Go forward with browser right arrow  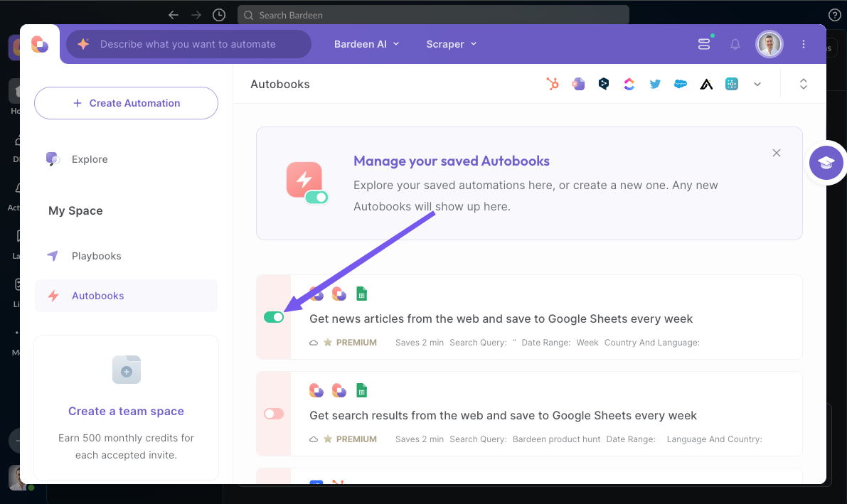[x=196, y=15]
